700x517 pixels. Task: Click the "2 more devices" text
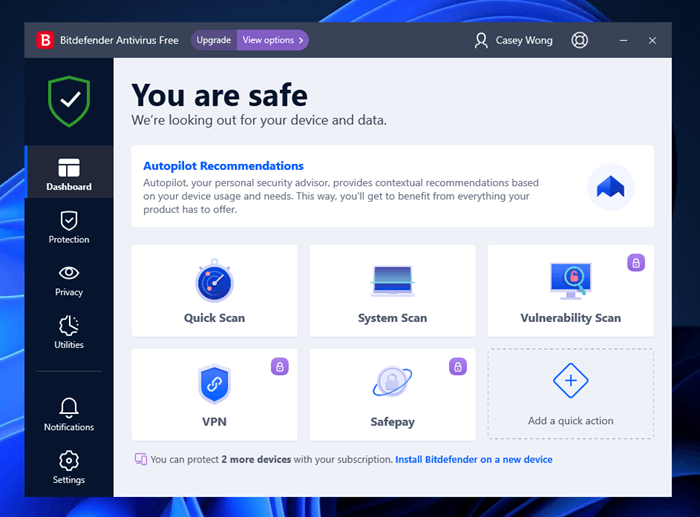(256, 459)
